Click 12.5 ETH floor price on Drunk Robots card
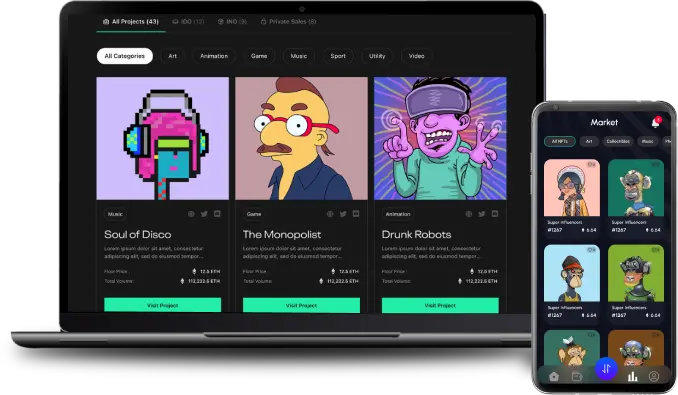The height and width of the screenshot is (395, 678). 487,271
